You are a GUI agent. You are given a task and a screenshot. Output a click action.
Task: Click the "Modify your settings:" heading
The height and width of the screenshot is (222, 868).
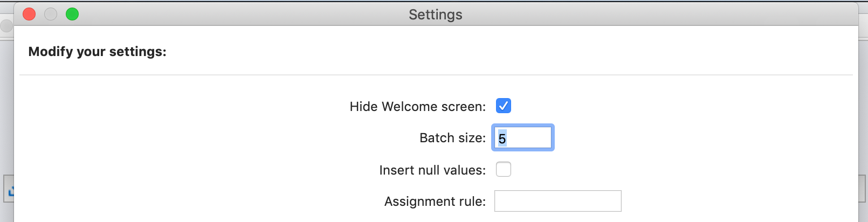pyautogui.click(x=98, y=52)
